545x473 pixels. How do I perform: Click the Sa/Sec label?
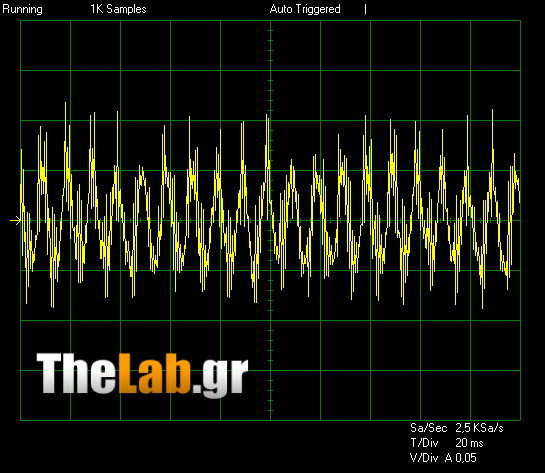(x=428, y=428)
